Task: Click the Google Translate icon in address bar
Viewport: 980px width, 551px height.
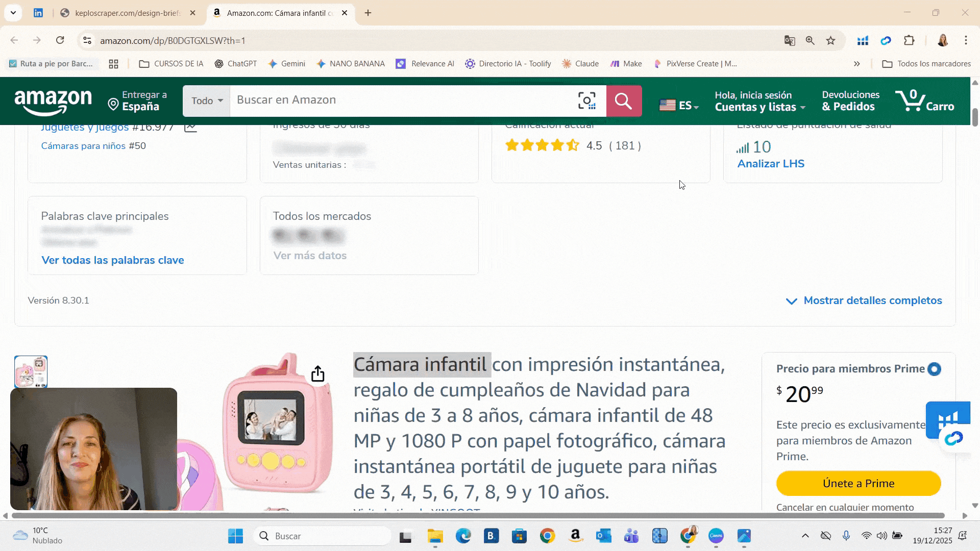Action: point(789,41)
